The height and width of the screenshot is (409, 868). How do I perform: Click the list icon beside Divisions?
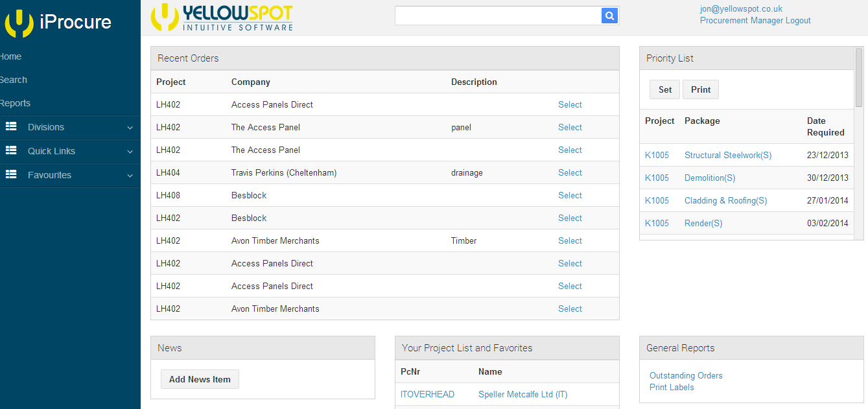[x=11, y=127]
